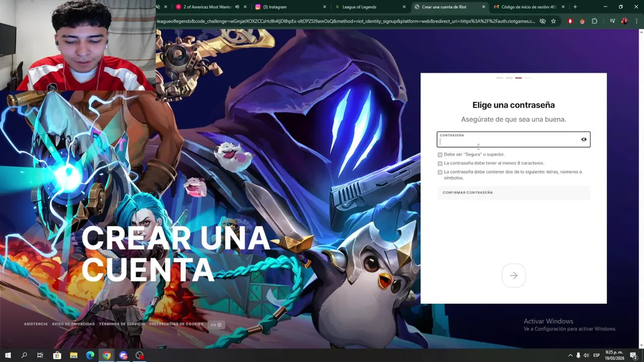Click the Chrome taskbar icon

coord(107,355)
